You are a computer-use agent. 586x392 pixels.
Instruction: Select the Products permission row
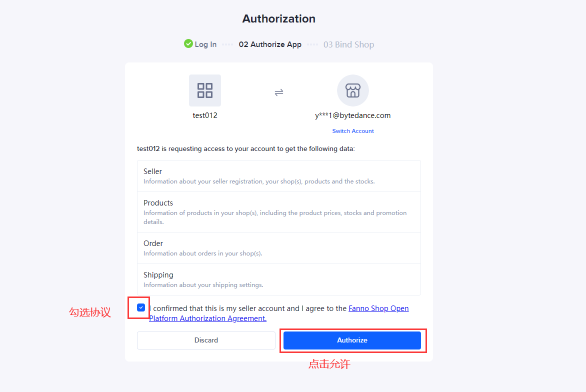click(x=279, y=212)
